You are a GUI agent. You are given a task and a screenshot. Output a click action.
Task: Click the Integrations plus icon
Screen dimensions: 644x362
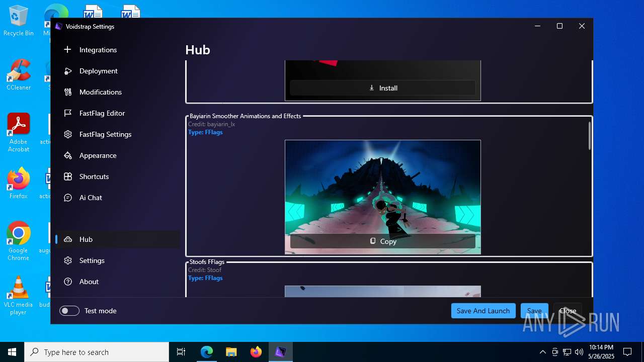click(x=68, y=50)
